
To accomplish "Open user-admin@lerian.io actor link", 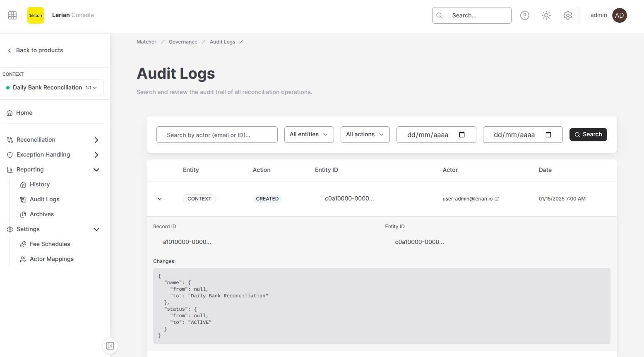I will (x=468, y=199).
